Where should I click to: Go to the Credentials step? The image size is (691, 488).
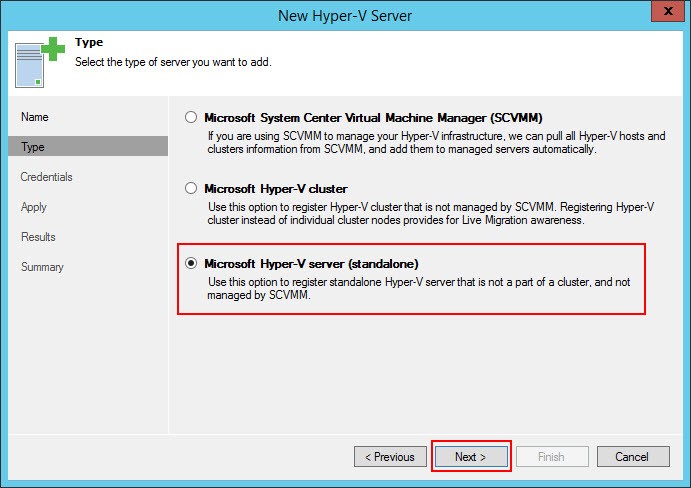click(46, 177)
